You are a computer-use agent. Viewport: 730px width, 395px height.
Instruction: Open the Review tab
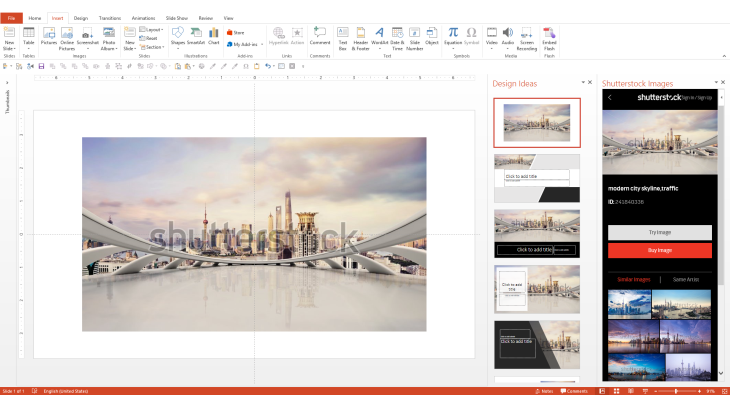[x=205, y=18]
